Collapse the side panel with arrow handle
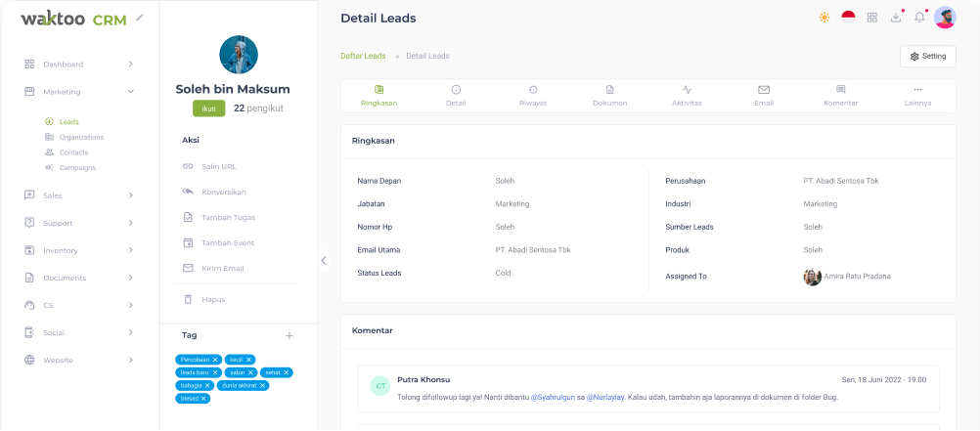Screen dimensions: 980x431 click(324, 260)
